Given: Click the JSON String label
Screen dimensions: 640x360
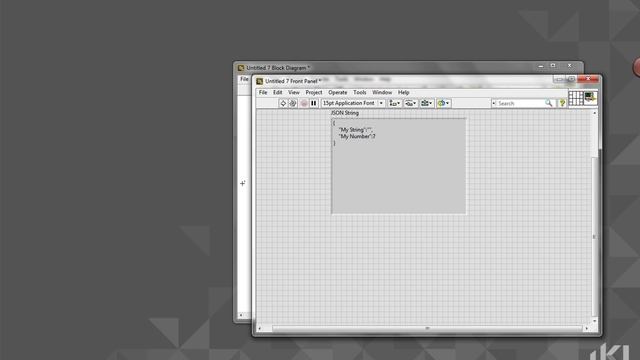Looking at the screenshot, I should (344, 113).
